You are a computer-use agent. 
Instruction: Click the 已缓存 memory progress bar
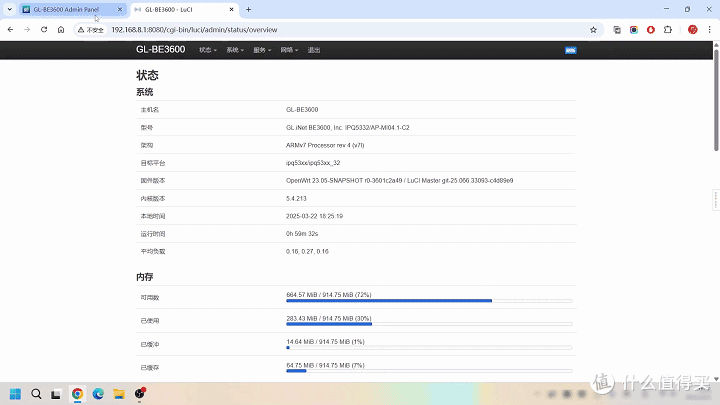pos(429,371)
